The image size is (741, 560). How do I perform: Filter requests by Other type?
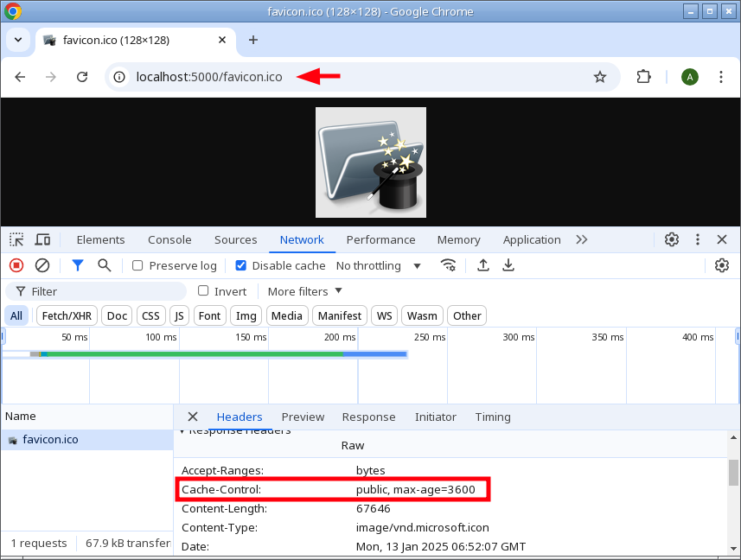point(468,316)
